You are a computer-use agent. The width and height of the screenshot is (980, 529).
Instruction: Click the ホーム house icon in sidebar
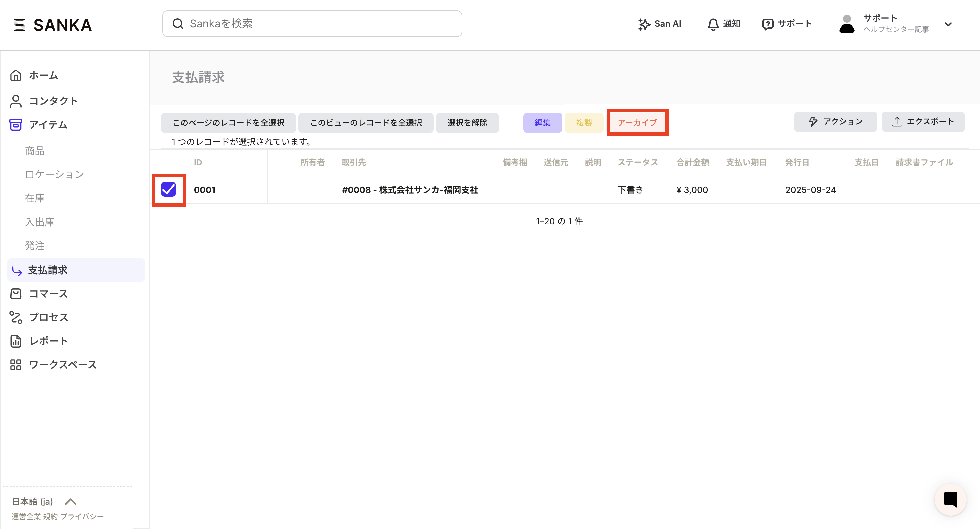click(x=16, y=75)
